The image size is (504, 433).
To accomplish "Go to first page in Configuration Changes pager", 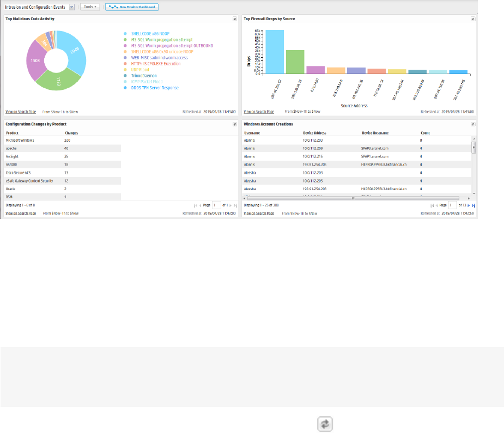I will pos(196,205).
